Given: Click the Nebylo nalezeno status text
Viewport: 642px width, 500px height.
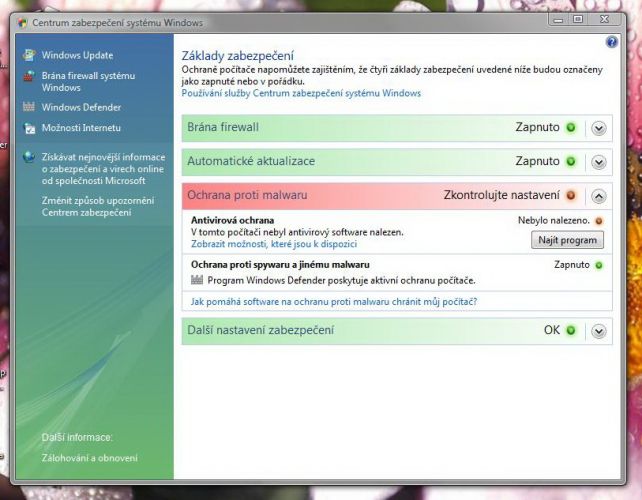Looking at the screenshot, I should [x=554, y=221].
